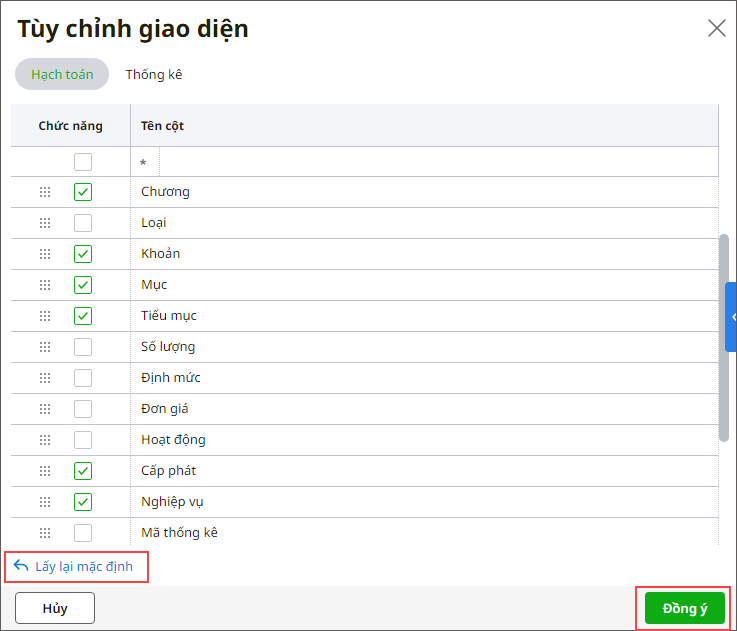Click the drag handle beside Loại
The height and width of the screenshot is (631, 737).
click(x=45, y=223)
